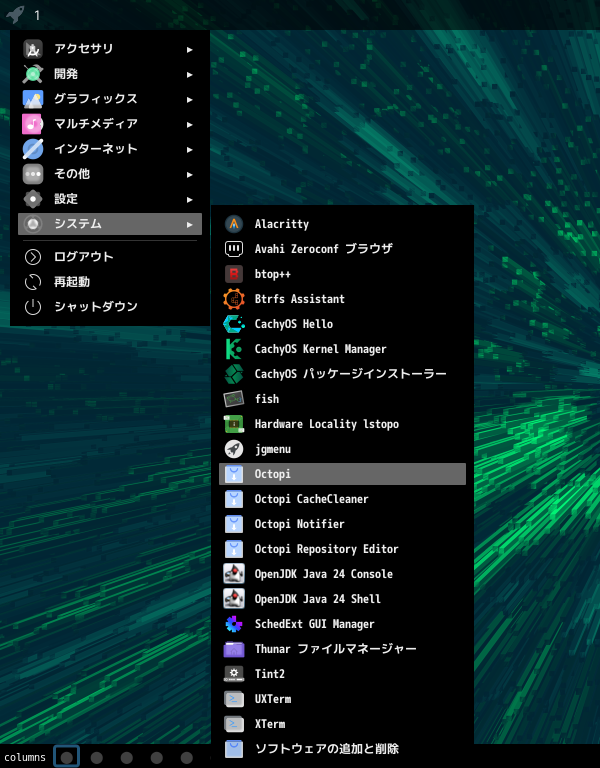
Task: Click the "btop++" label
Action: 272,274
